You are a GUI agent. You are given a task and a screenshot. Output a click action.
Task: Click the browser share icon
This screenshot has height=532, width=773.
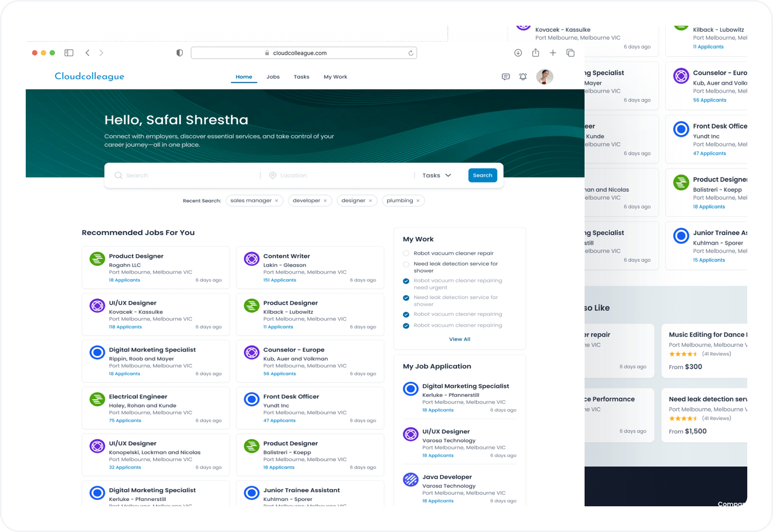coord(535,53)
